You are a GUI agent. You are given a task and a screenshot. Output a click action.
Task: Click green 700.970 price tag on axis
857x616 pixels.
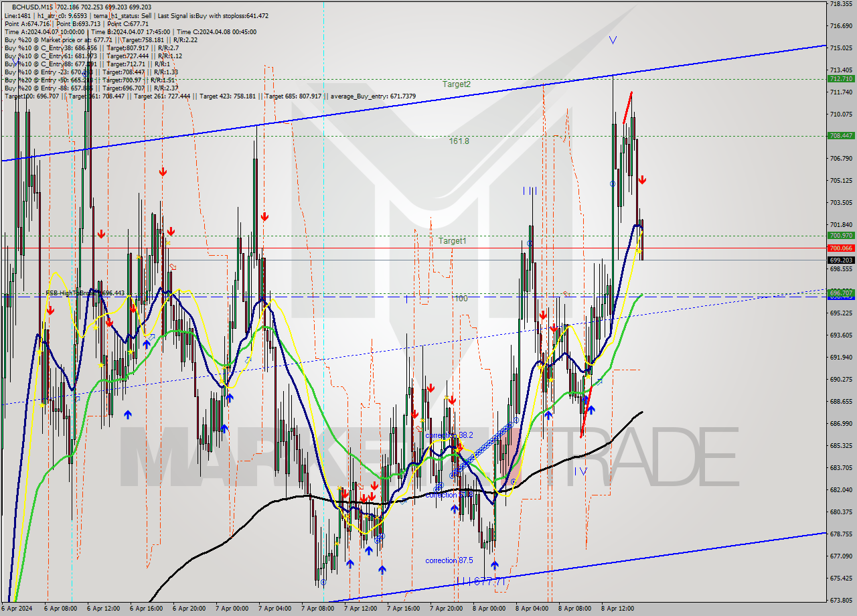tap(841, 235)
